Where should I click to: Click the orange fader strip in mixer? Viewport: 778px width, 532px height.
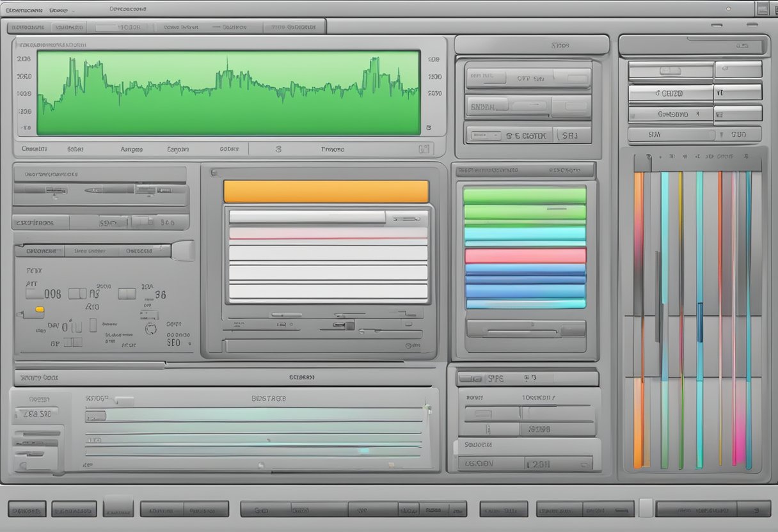click(638, 320)
